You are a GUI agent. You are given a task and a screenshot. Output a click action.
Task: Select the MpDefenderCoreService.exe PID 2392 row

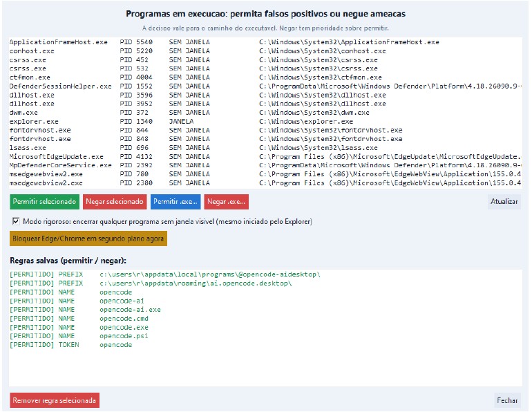pyautogui.click(x=265, y=165)
